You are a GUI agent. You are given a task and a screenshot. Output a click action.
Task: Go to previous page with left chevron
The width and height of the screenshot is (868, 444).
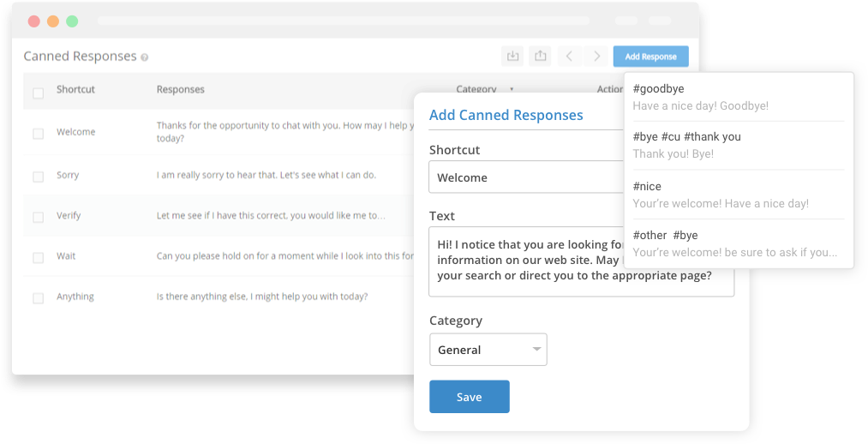coord(569,57)
